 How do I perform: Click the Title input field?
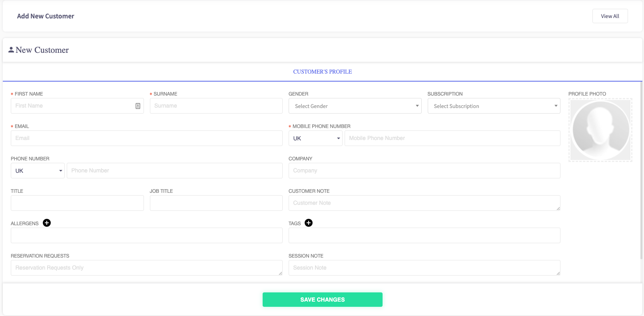tap(77, 203)
